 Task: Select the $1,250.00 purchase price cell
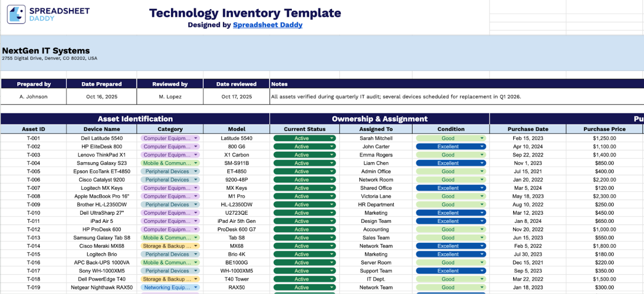604,138
